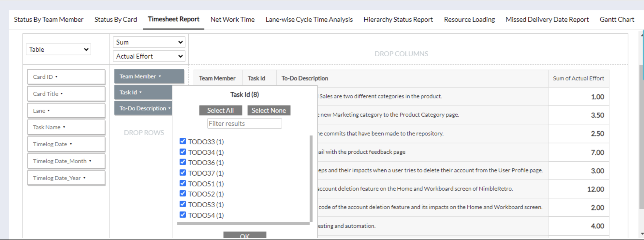Image resolution: width=644 pixels, height=240 pixels.
Task: Open the Timelog Date_Month filter triangle
Action: pos(90,161)
